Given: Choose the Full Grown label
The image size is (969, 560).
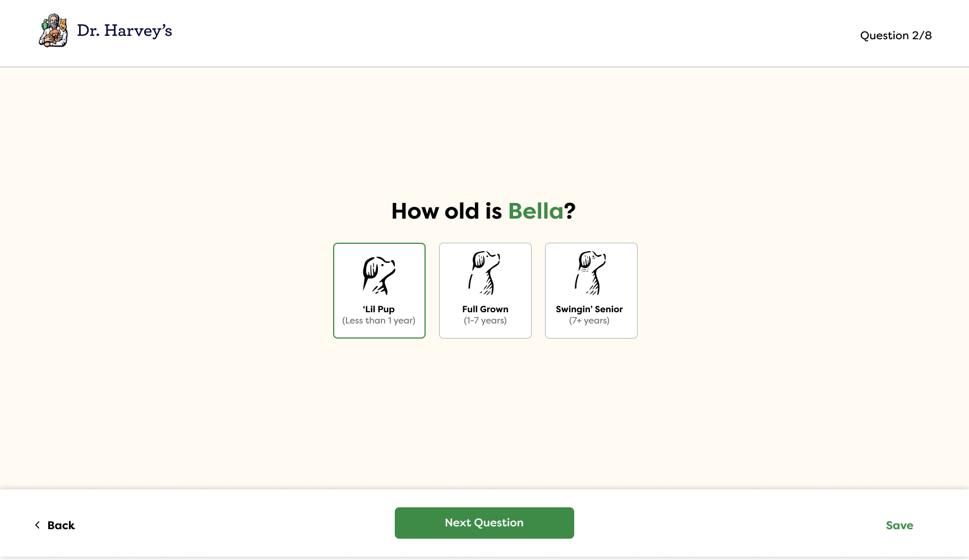Looking at the screenshot, I should pyautogui.click(x=485, y=309).
